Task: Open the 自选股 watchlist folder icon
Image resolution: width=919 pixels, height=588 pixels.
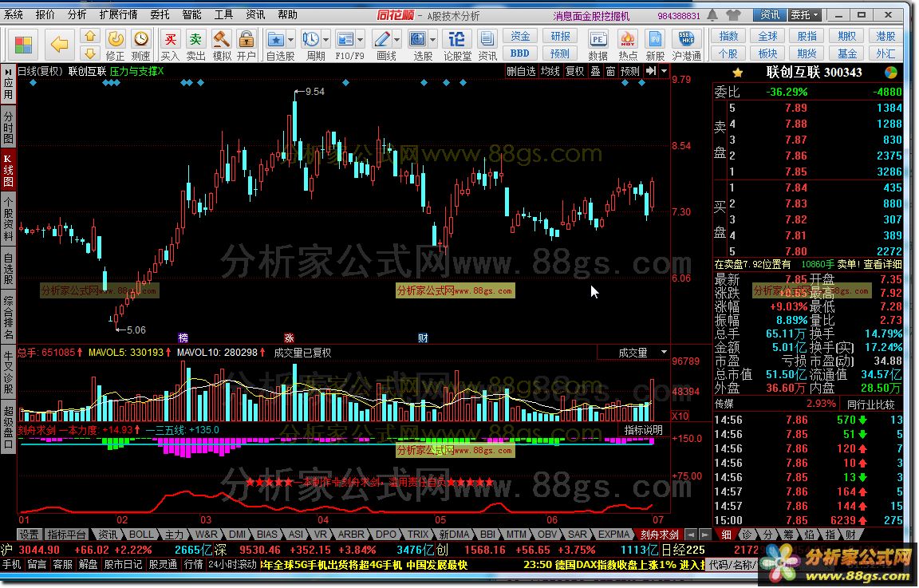Action: (x=275, y=40)
